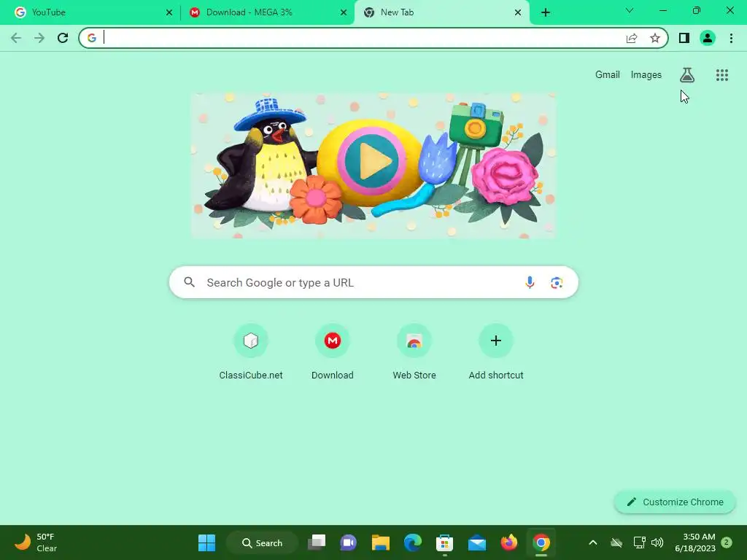Click the Search Google or type a URL box
Image resolution: width=747 pixels, height=560 pixels.
[373, 282]
